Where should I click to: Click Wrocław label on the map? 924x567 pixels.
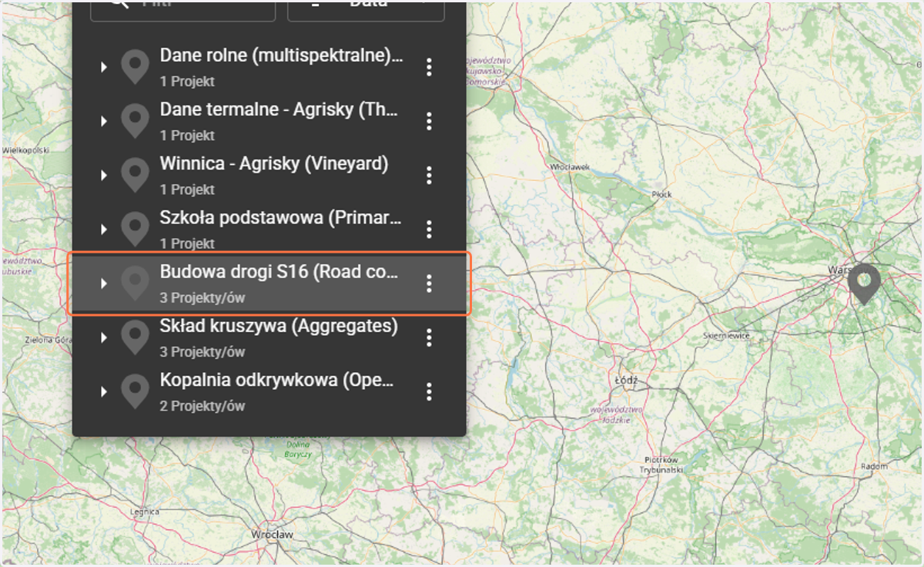click(273, 534)
